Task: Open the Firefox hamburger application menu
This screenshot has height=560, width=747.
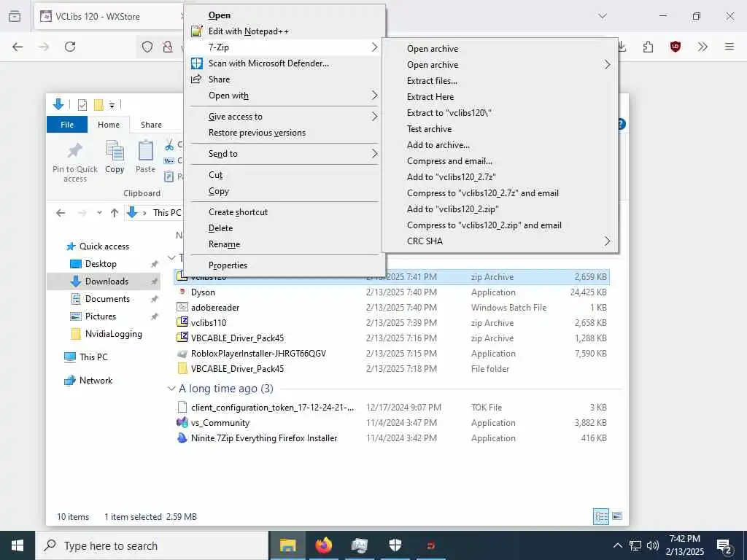Action: tap(729, 47)
